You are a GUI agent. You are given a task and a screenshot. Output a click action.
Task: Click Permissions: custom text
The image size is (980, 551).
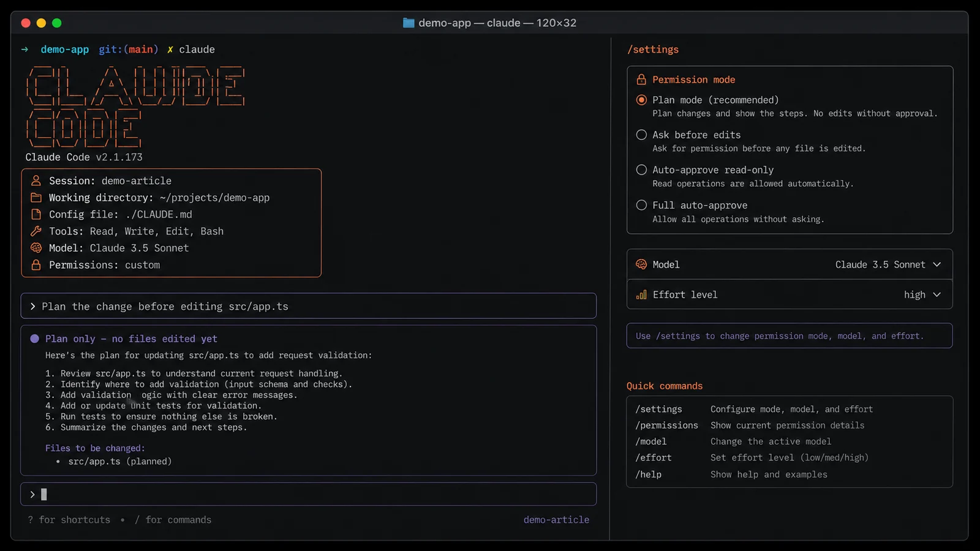pos(105,265)
